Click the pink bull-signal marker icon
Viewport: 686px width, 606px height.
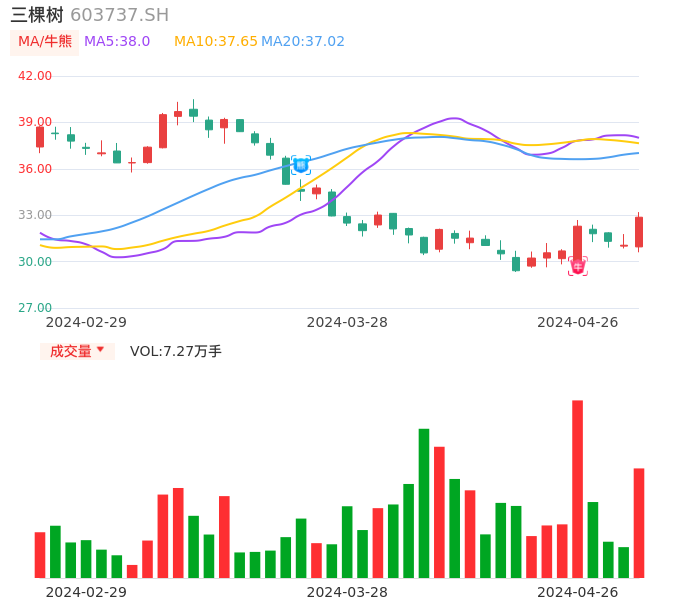[x=578, y=266]
